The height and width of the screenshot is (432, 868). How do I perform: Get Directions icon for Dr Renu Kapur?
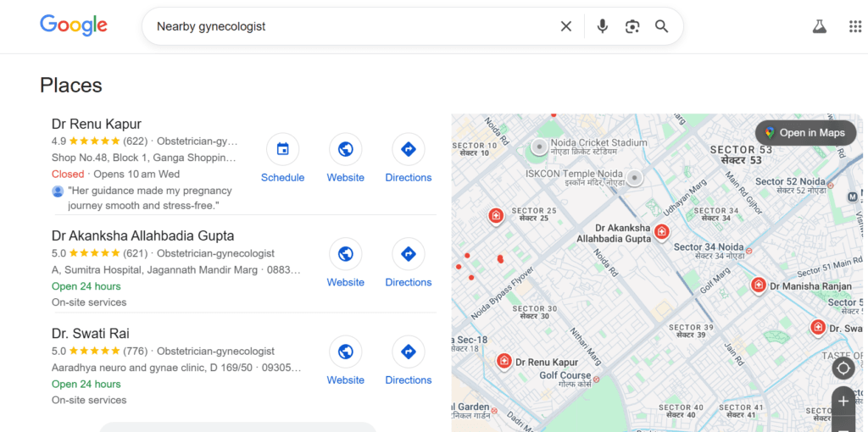[x=409, y=149]
